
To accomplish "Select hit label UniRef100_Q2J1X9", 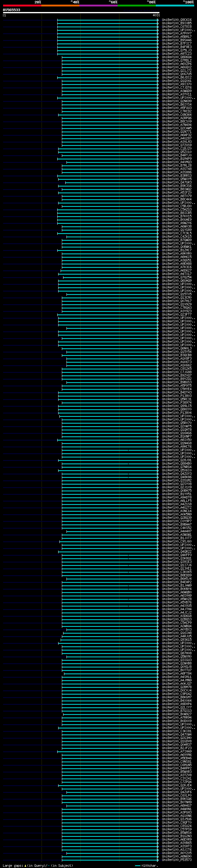I will 177,487.
